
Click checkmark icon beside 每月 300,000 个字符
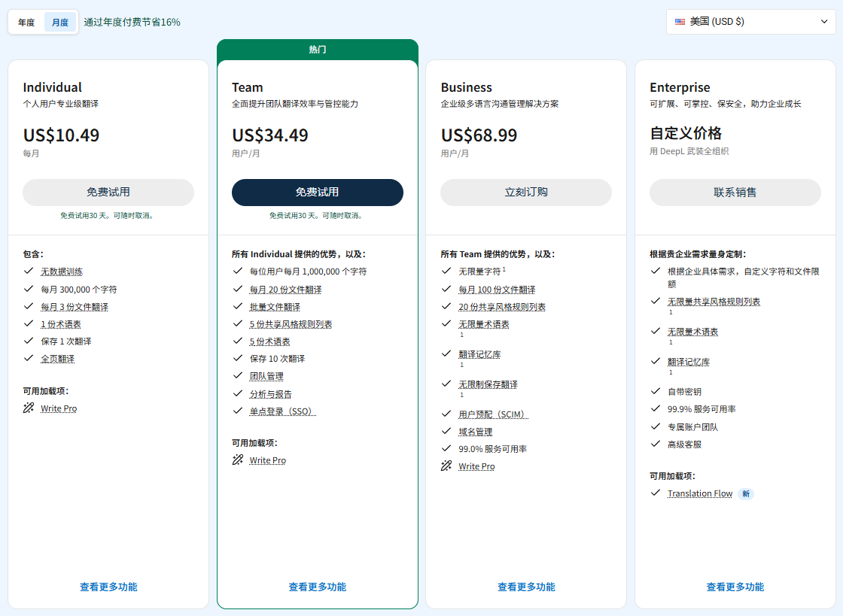coord(29,289)
